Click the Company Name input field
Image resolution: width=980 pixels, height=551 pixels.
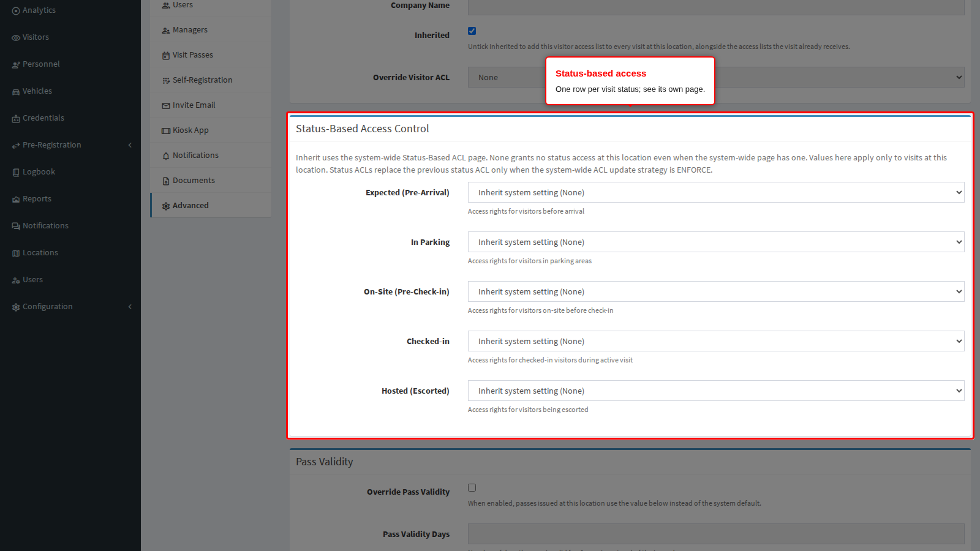[x=716, y=6]
